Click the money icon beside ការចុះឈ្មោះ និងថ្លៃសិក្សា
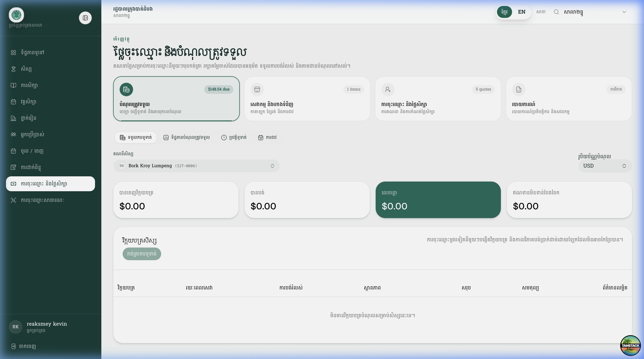The image size is (644, 359). [x=13, y=184]
